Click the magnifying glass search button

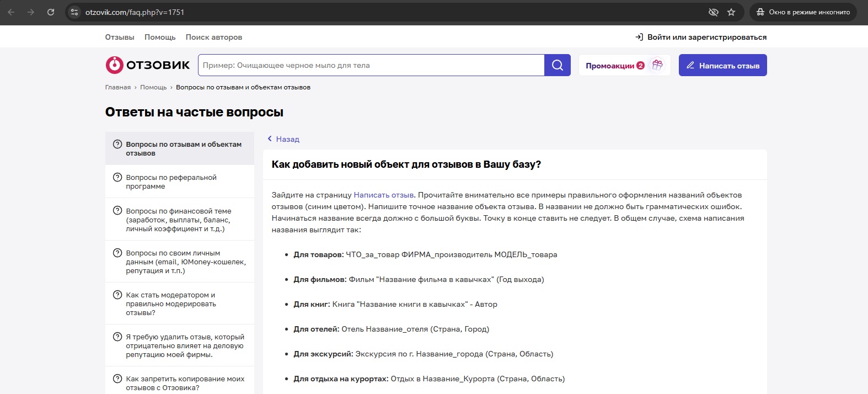click(557, 65)
